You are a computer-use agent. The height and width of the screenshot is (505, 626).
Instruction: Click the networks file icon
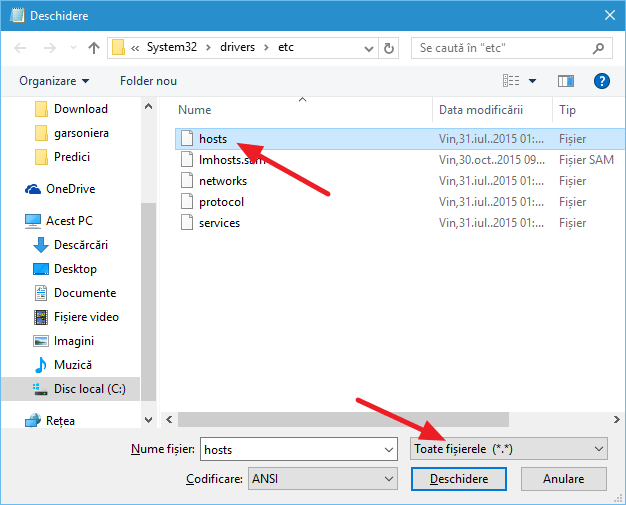click(x=187, y=180)
